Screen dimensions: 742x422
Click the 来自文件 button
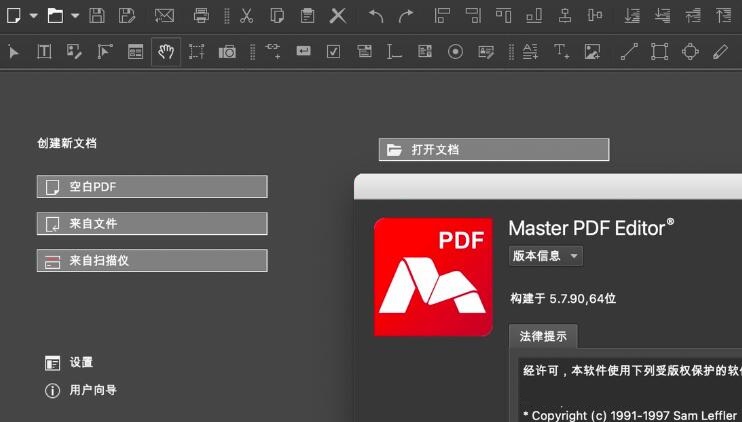152,223
